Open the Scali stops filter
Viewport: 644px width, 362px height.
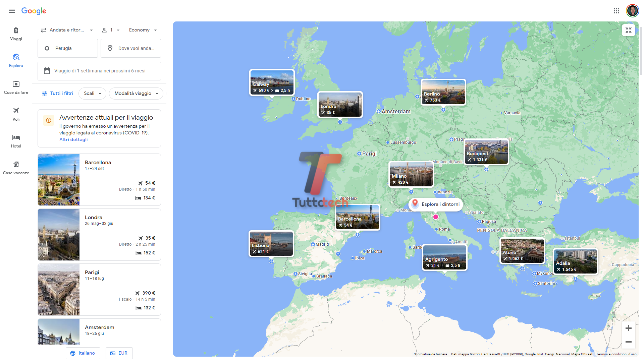click(92, 94)
